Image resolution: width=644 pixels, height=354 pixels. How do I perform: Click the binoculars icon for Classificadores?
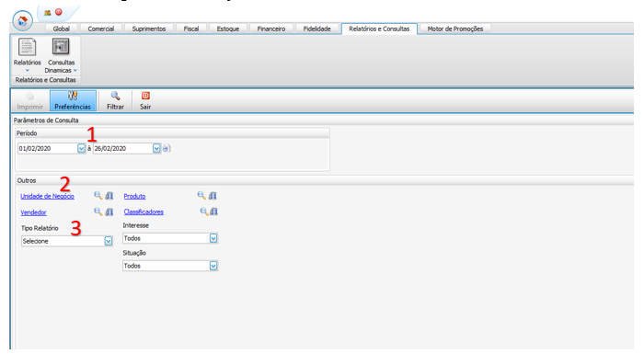[x=214, y=211]
